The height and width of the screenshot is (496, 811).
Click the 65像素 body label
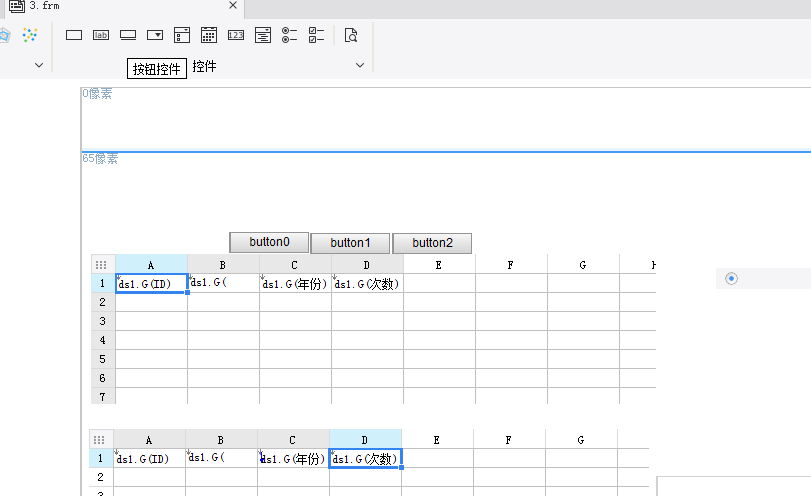point(100,158)
